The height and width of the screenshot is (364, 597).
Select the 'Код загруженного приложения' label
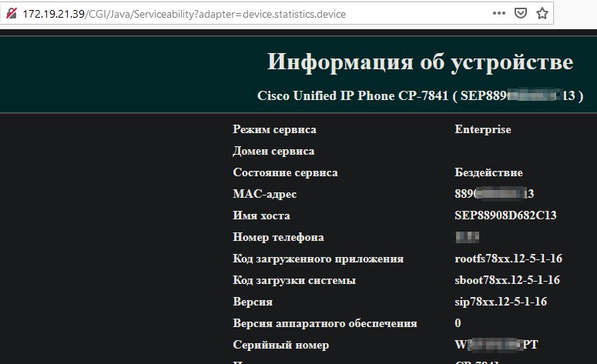pyautogui.click(x=318, y=259)
